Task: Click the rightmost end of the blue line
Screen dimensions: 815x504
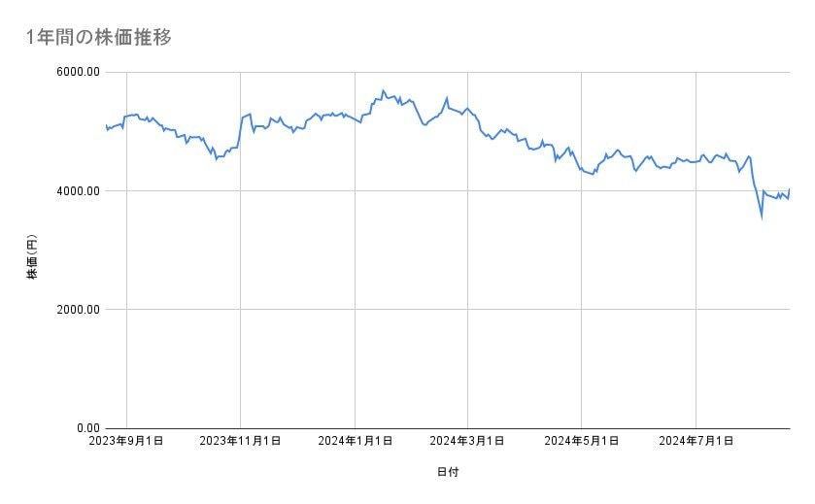Action: tap(789, 189)
